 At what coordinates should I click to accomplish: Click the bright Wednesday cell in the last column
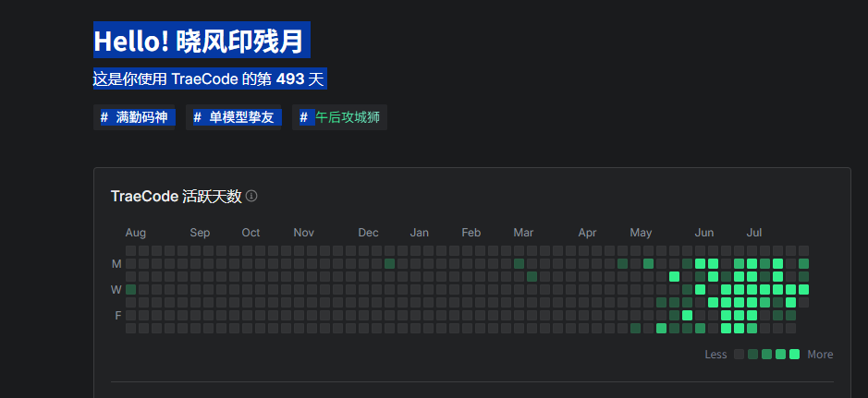804,290
